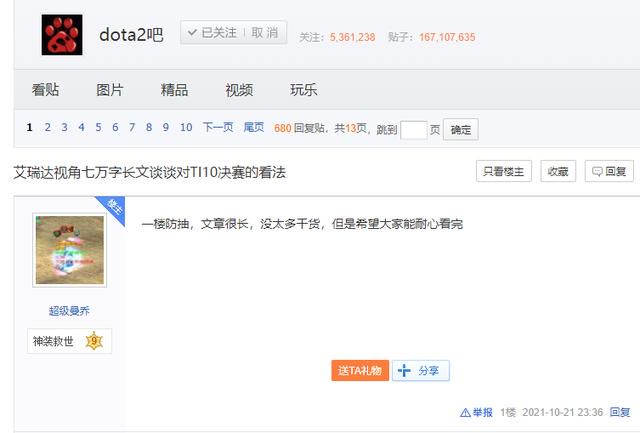The image size is (640, 433).
Task: Go to page 6 of the thread
Action: coord(115,127)
